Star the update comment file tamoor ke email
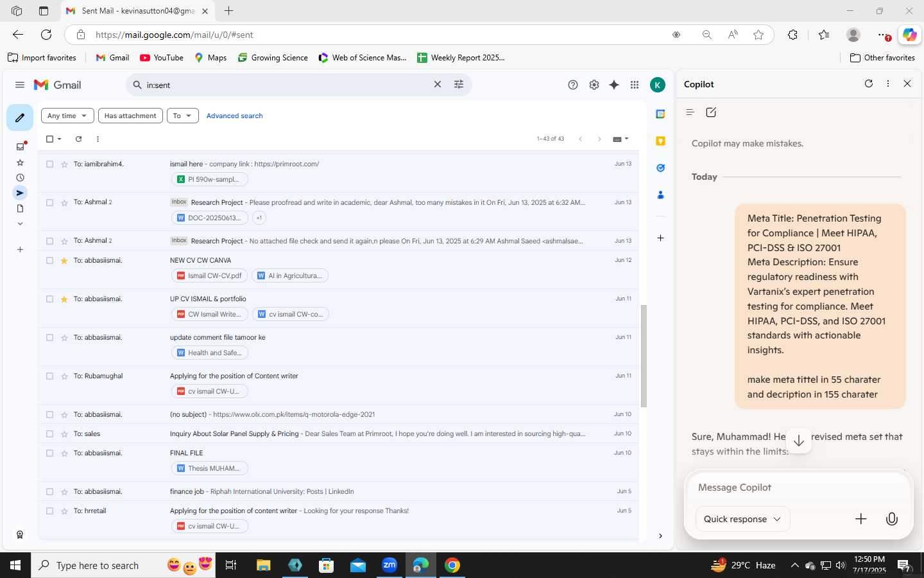Screen dimensions: 924x578 (64, 338)
